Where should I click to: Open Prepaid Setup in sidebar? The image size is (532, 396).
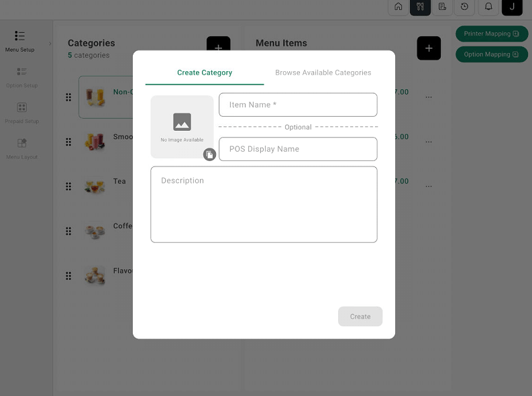click(x=21, y=113)
